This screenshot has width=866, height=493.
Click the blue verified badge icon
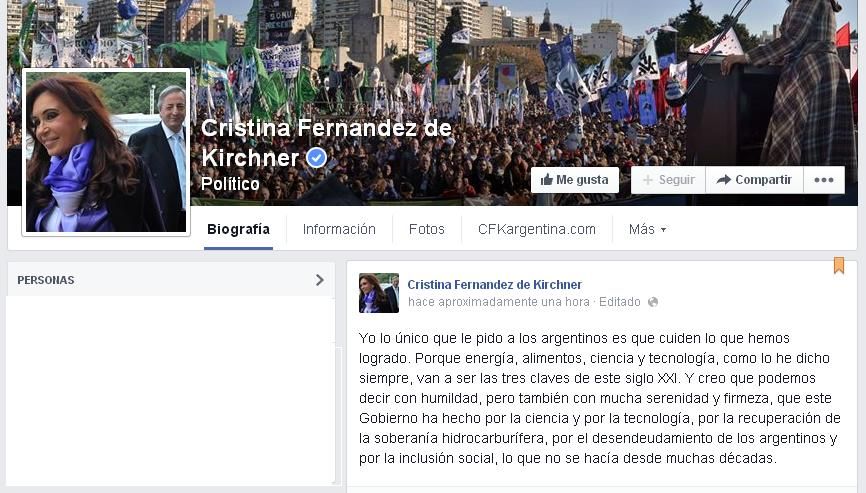pos(316,158)
